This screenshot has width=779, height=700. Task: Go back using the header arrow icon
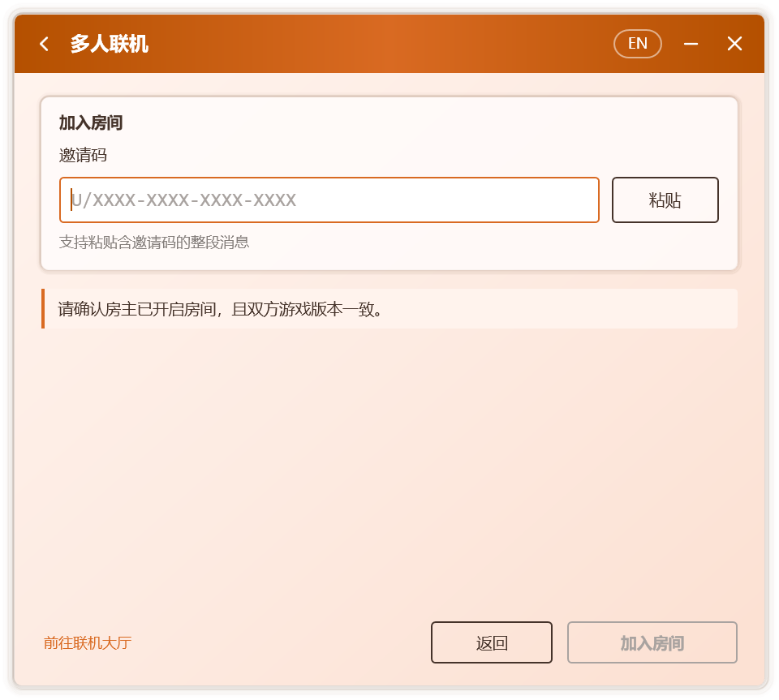pos(44,44)
